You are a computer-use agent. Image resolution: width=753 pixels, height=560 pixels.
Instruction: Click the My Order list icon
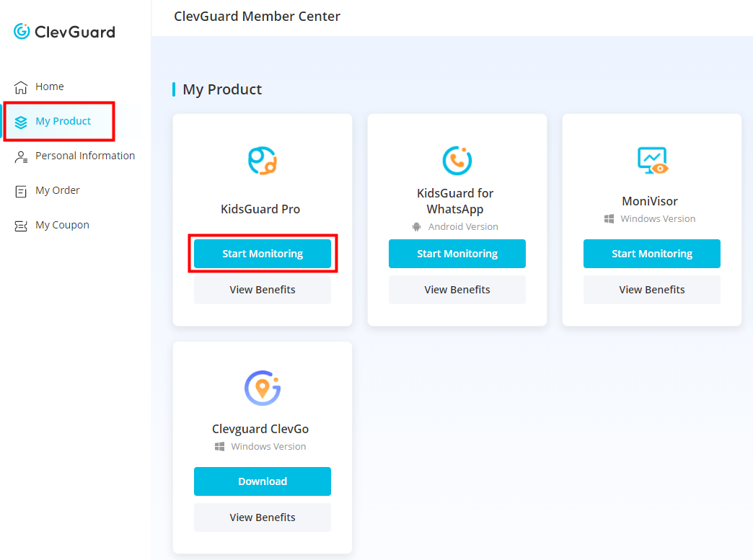pyautogui.click(x=21, y=192)
